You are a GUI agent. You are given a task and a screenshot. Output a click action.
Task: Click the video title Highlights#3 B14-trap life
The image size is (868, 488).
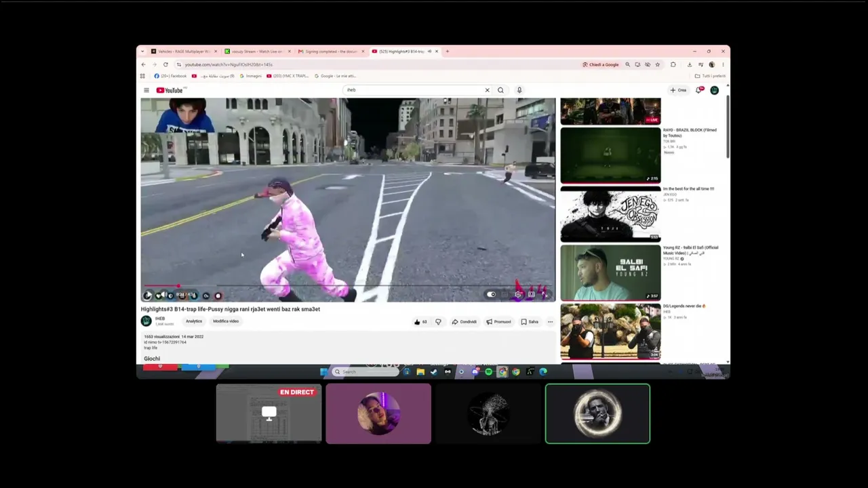[231, 309]
